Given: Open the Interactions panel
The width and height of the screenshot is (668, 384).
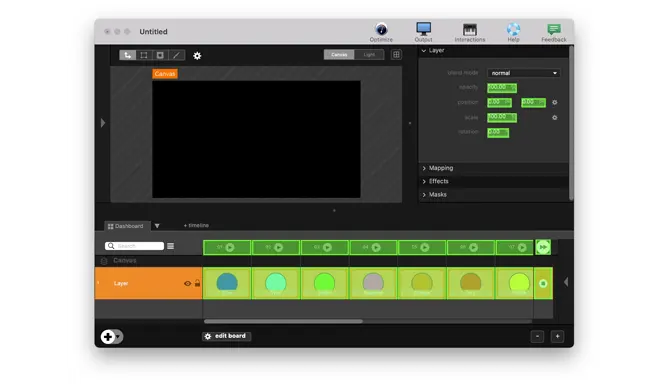Looking at the screenshot, I should (x=469, y=32).
